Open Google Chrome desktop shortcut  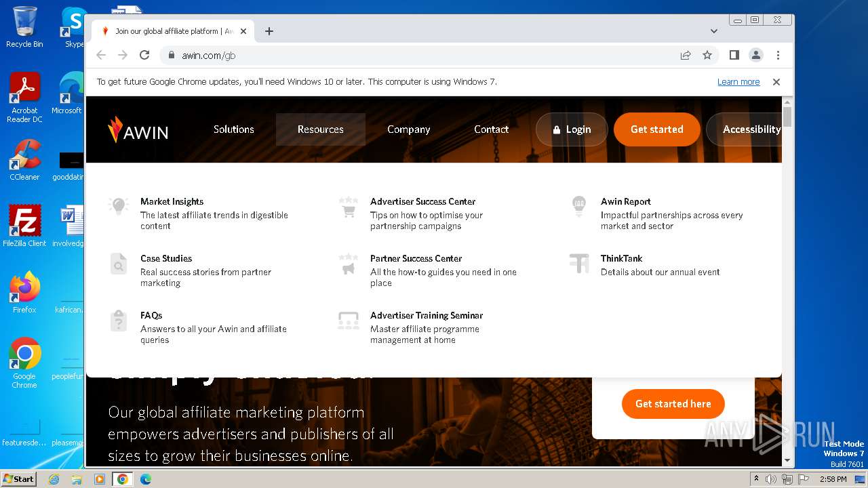[24, 363]
